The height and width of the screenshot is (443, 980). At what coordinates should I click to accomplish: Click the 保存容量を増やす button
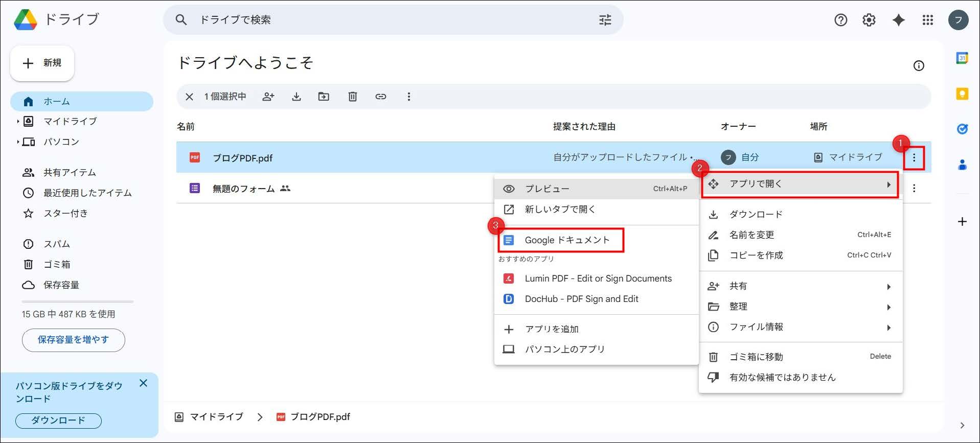[73, 340]
